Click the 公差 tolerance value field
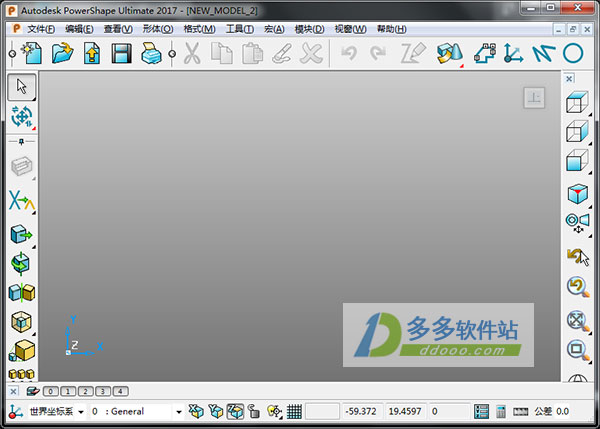The height and width of the screenshot is (429, 600). pyautogui.click(x=562, y=412)
